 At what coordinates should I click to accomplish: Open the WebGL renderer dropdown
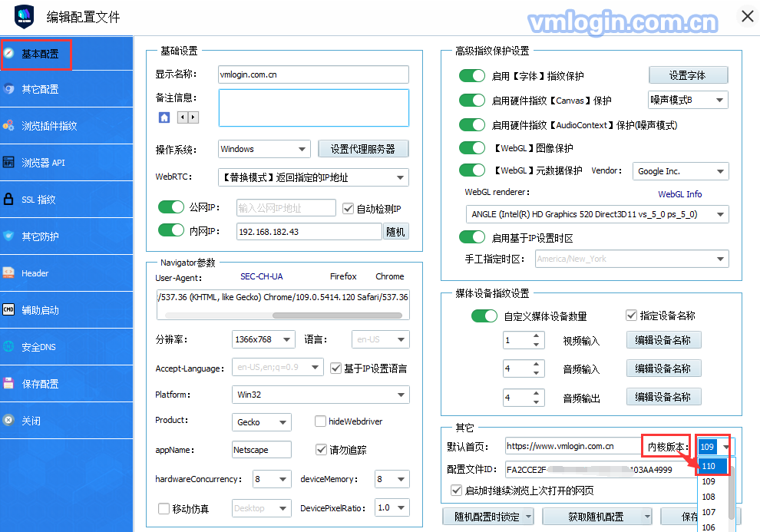pos(597,214)
